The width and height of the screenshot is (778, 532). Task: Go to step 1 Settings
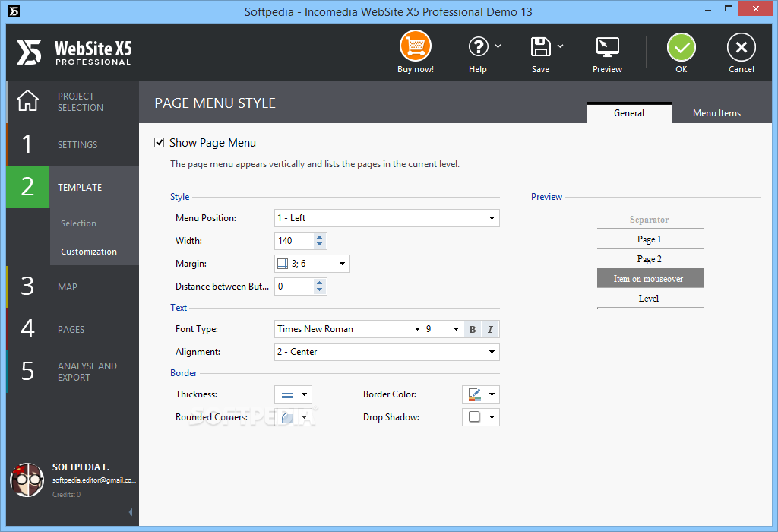click(72, 144)
